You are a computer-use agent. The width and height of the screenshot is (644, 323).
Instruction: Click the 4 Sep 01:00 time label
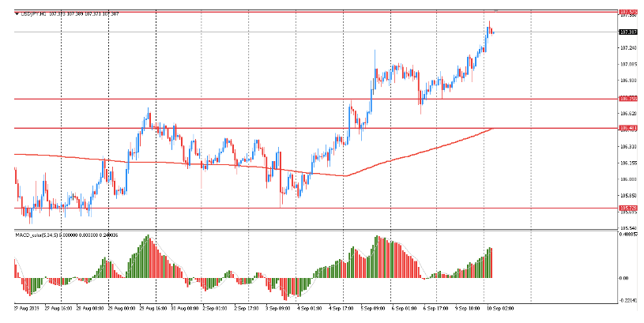310,308
